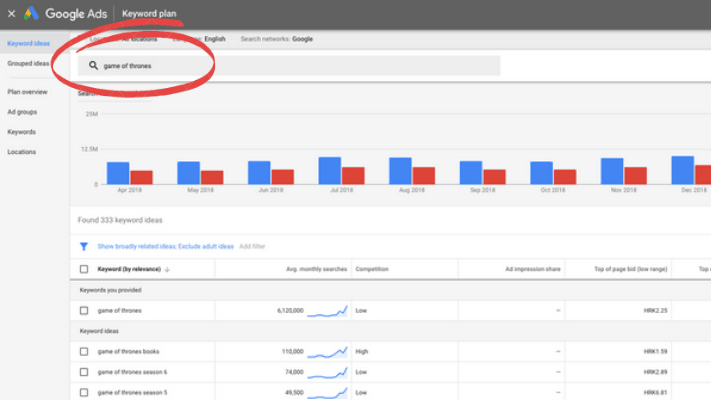Image resolution: width=711 pixels, height=400 pixels.
Task: Click the blue bar for Nov 2018
Action: coord(612,171)
